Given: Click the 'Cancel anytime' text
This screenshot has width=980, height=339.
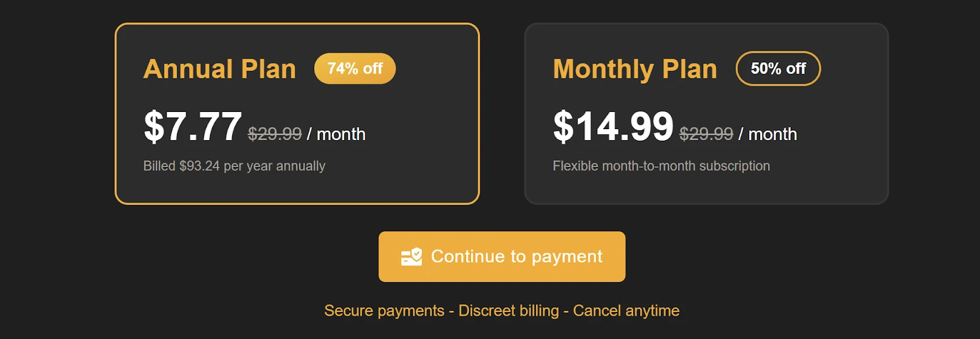Looking at the screenshot, I should click(x=626, y=311).
